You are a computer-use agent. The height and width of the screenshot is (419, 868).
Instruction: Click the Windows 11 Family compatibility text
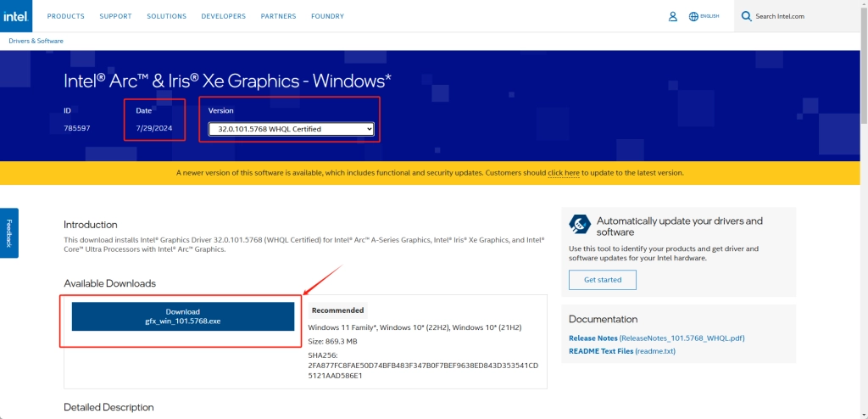click(x=415, y=327)
